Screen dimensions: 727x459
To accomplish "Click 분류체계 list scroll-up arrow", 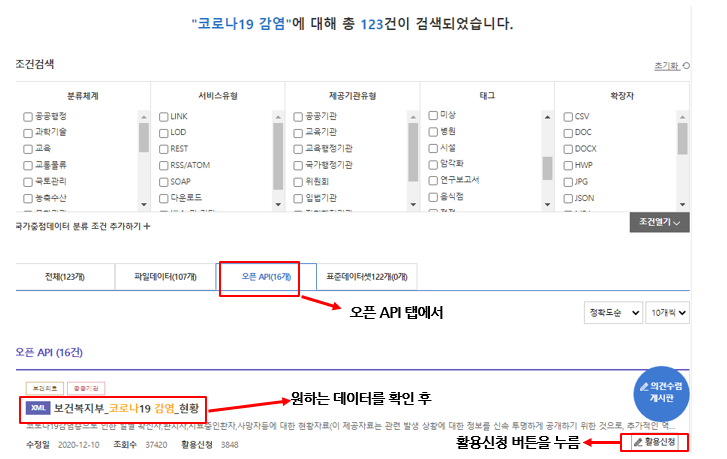I will click(x=144, y=117).
